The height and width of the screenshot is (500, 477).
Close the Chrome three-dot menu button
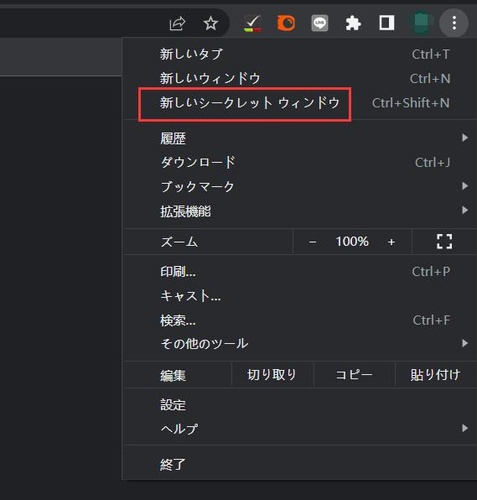pyautogui.click(x=454, y=23)
